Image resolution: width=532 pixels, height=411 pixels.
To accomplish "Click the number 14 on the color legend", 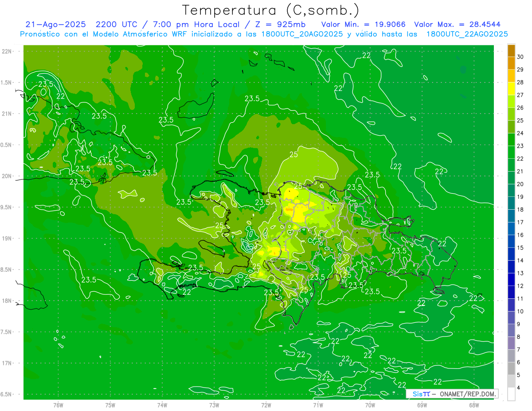I will pos(520,260).
